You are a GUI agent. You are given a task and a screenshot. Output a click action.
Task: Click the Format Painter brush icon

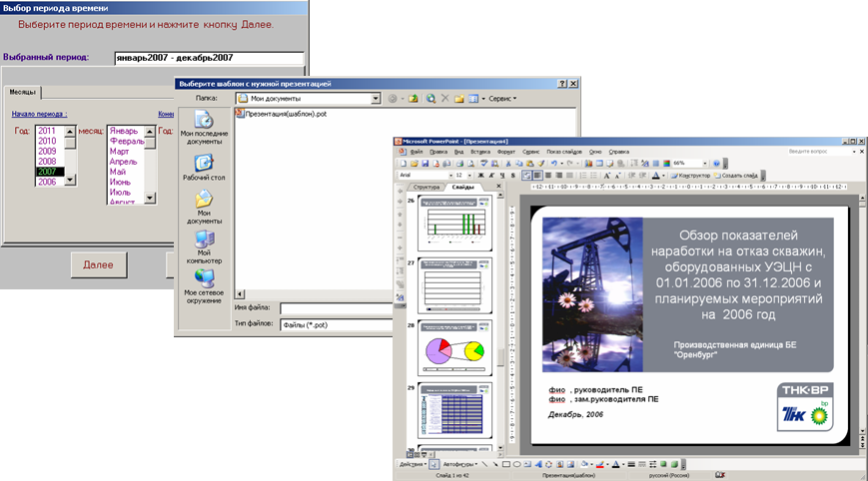coord(540,163)
